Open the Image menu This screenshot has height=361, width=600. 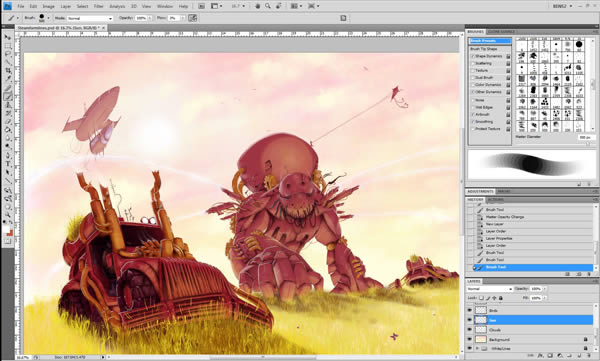coord(48,7)
